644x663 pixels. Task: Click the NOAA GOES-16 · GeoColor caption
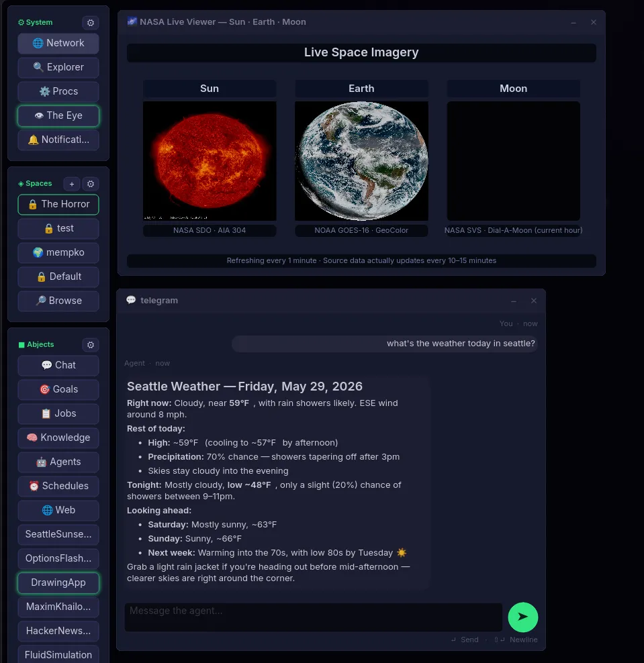tap(361, 230)
